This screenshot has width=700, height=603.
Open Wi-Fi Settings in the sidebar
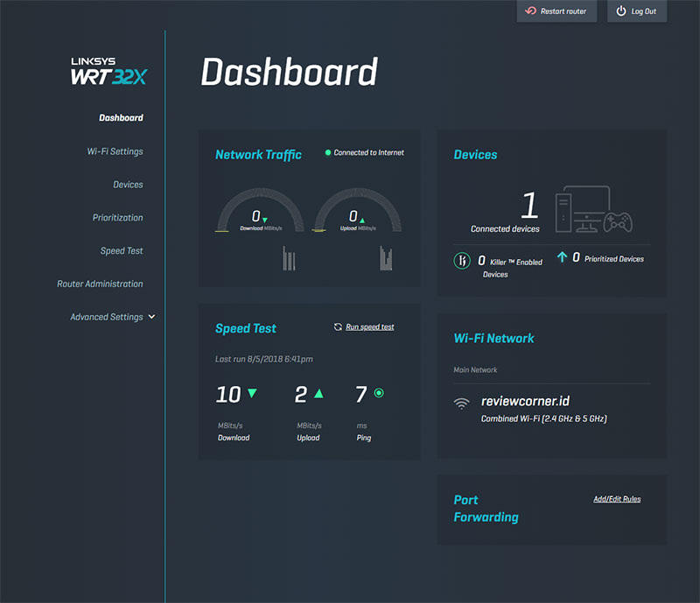[115, 151]
